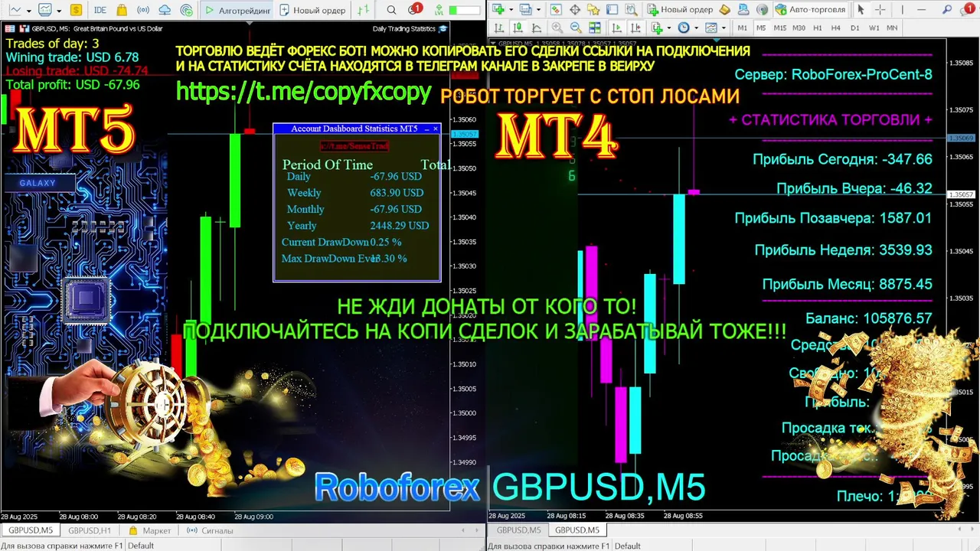
Task: Enable the crosshair mode in MT4
Action: pyautogui.click(x=880, y=9)
